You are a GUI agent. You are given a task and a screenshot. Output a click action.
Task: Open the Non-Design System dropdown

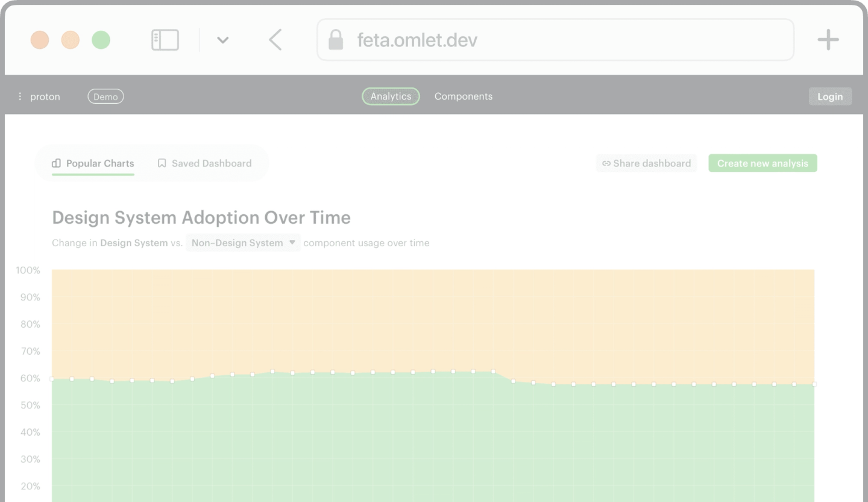[x=242, y=243]
